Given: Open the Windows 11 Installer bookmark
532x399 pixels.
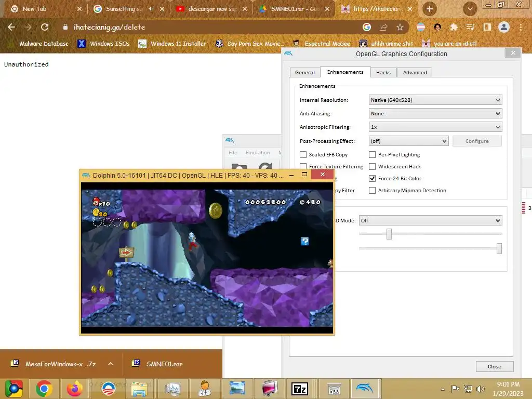Looking at the screenshot, I should pos(172,44).
